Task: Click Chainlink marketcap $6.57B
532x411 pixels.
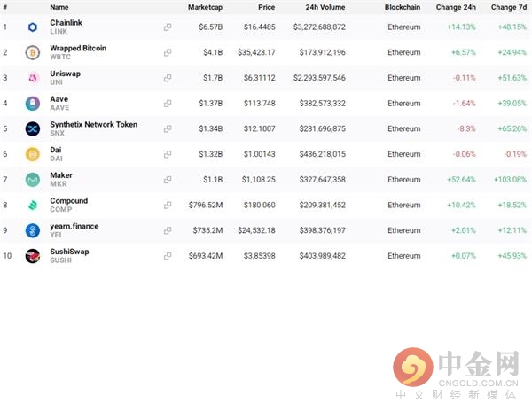Action: click(211, 27)
